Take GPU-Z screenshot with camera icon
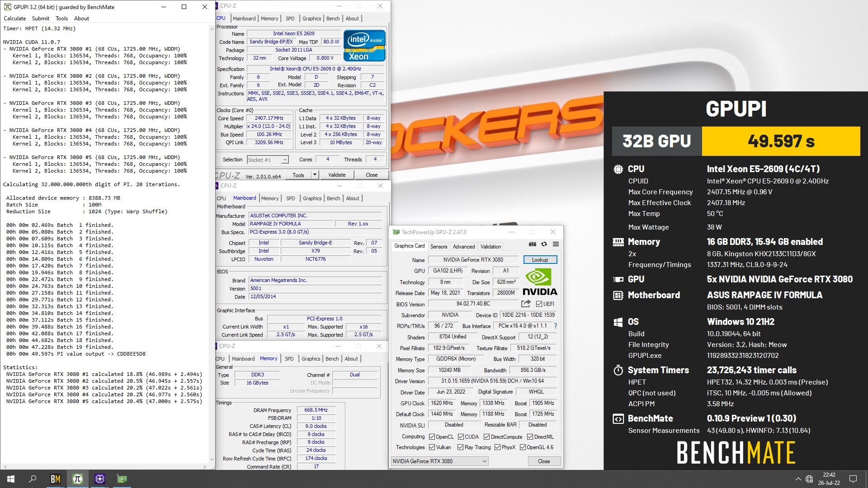The width and height of the screenshot is (868, 488). pos(533,244)
